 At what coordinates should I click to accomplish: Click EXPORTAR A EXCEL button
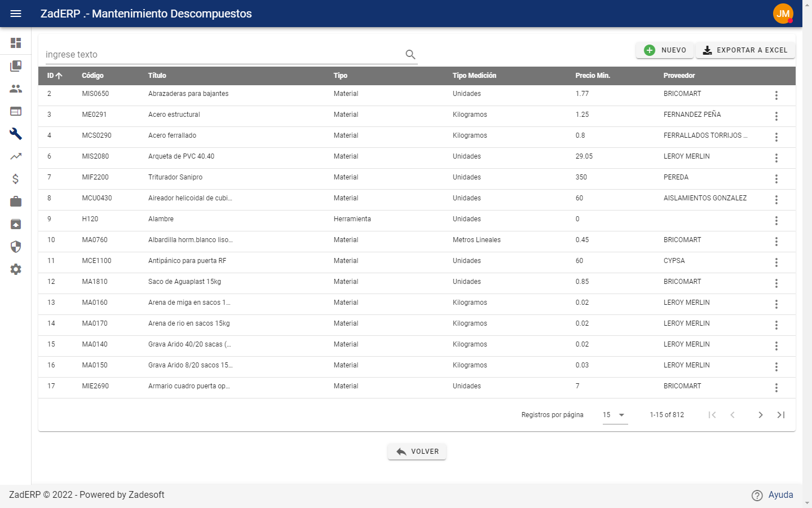click(x=745, y=50)
